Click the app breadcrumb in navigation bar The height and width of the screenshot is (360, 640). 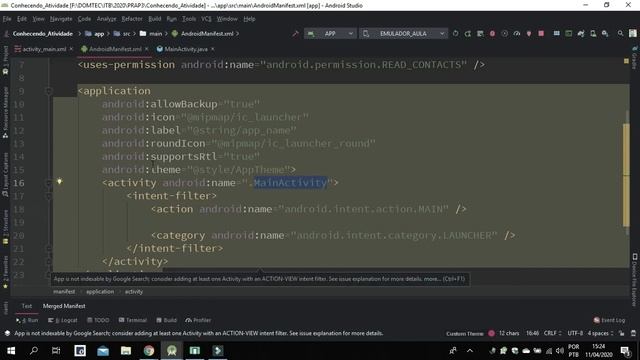pyautogui.click(x=95, y=33)
